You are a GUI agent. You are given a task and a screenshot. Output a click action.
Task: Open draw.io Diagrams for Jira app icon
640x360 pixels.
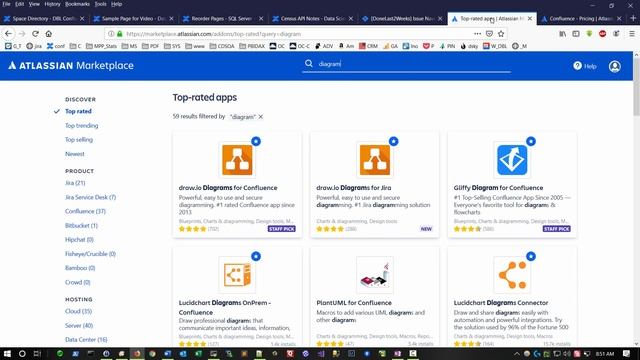(x=375, y=160)
